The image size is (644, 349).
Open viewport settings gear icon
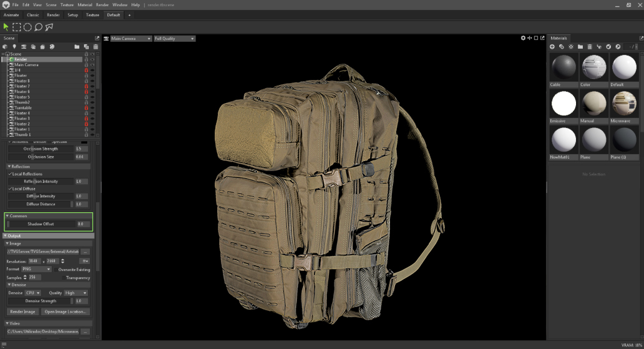[x=523, y=39]
